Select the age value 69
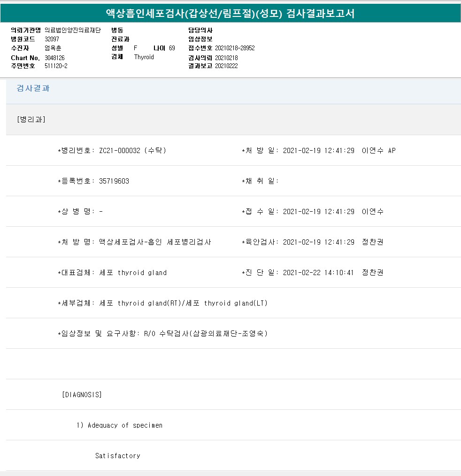The image size is (461, 476). pyautogui.click(x=172, y=48)
